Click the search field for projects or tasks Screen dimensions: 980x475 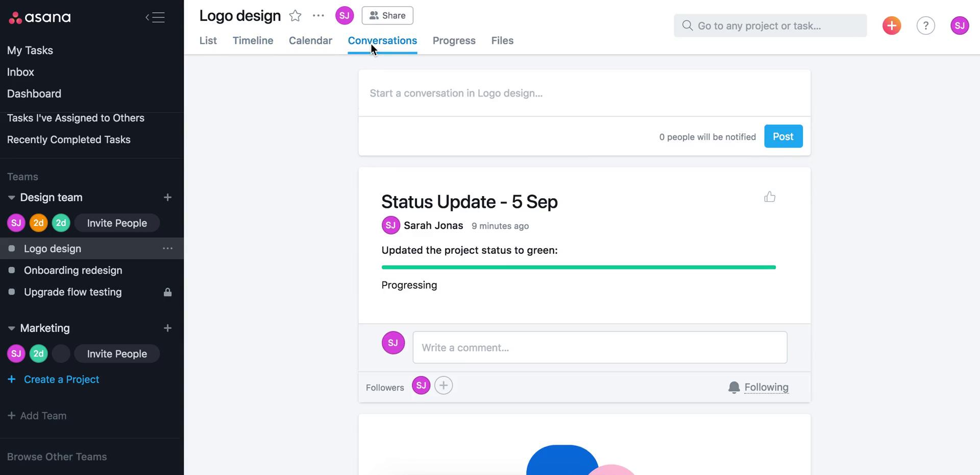(x=770, y=26)
